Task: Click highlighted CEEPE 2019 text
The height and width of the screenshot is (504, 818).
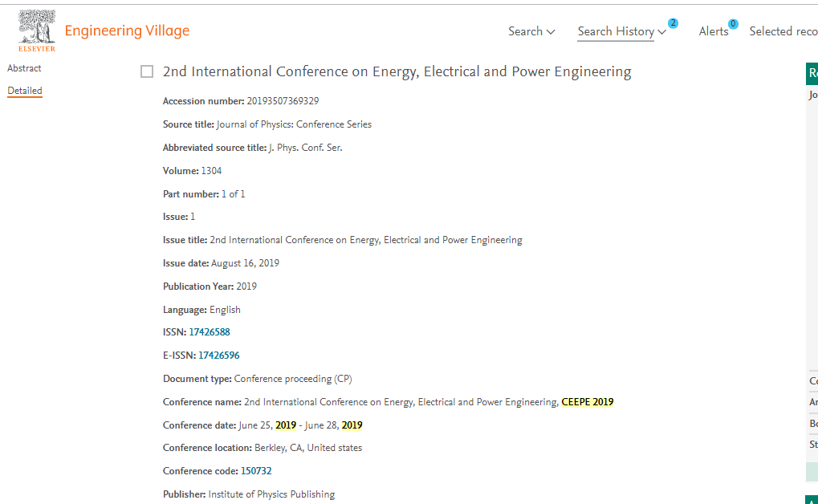Action: pos(588,402)
